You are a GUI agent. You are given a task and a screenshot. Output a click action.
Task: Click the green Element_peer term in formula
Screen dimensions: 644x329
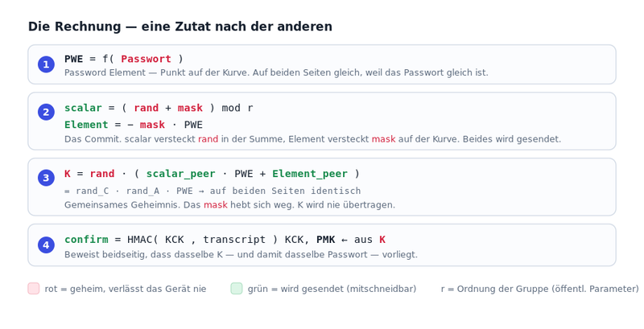pos(310,174)
